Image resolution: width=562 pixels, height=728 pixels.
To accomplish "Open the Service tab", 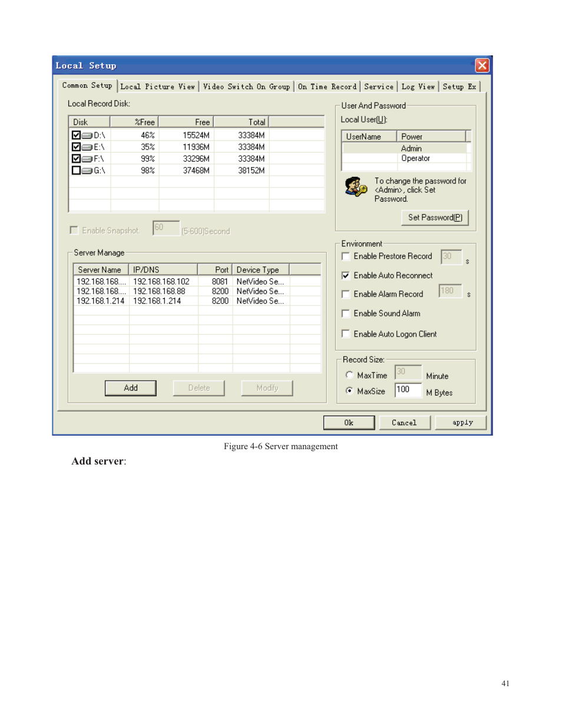I will [379, 87].
